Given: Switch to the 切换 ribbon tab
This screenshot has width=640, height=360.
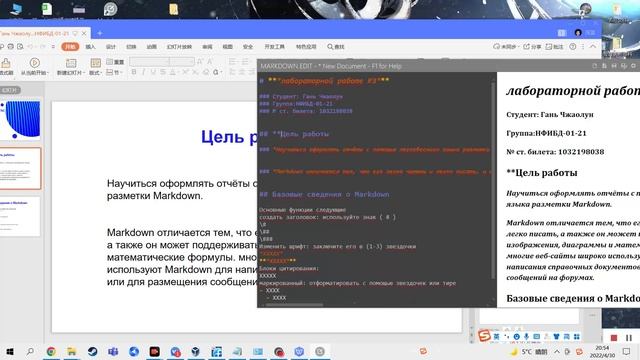Looking at the screenshot, I should [x=131, y=47].
